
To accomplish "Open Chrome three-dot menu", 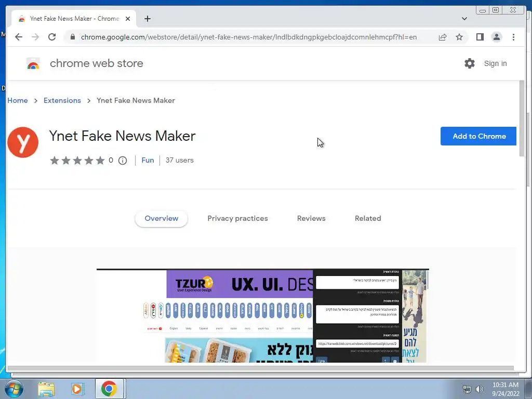I will click(513, 37).
